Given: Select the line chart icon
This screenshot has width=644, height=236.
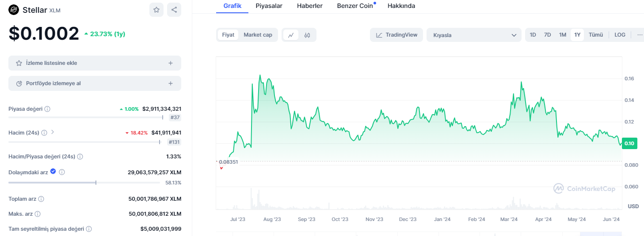Looking at the screenshot, I should 291,35.
